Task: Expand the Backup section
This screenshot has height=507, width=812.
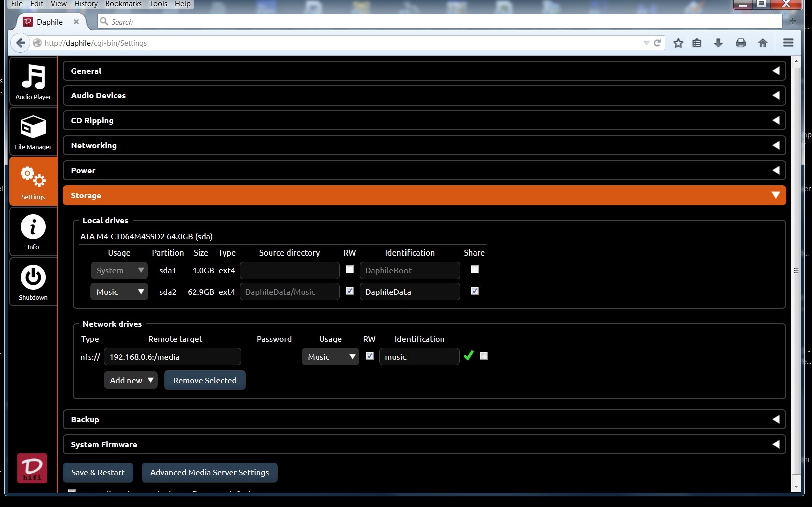Action: [x=425, y=419]
